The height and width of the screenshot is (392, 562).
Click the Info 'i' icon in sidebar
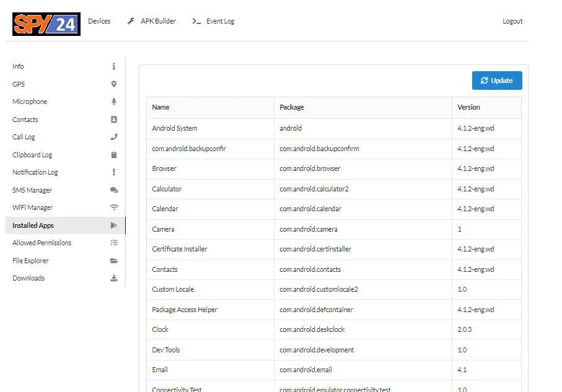pos(113,66)
